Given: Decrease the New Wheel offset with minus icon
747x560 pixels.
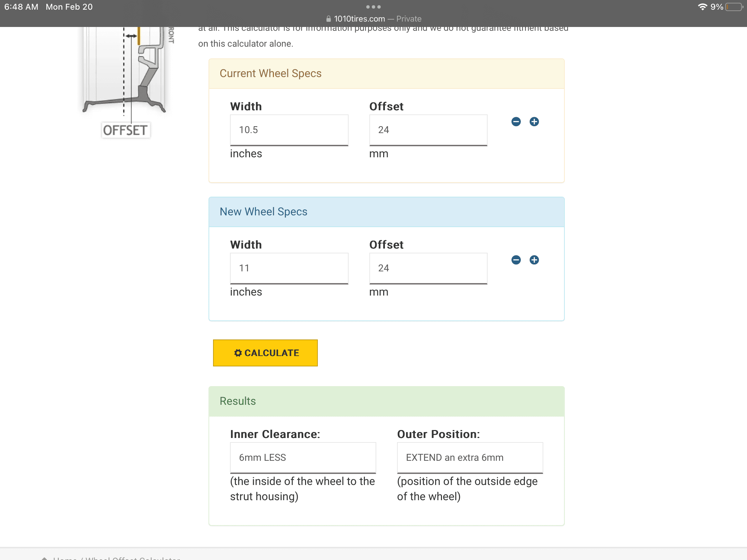Looking at the screenshot, I should tap(516, 260).
